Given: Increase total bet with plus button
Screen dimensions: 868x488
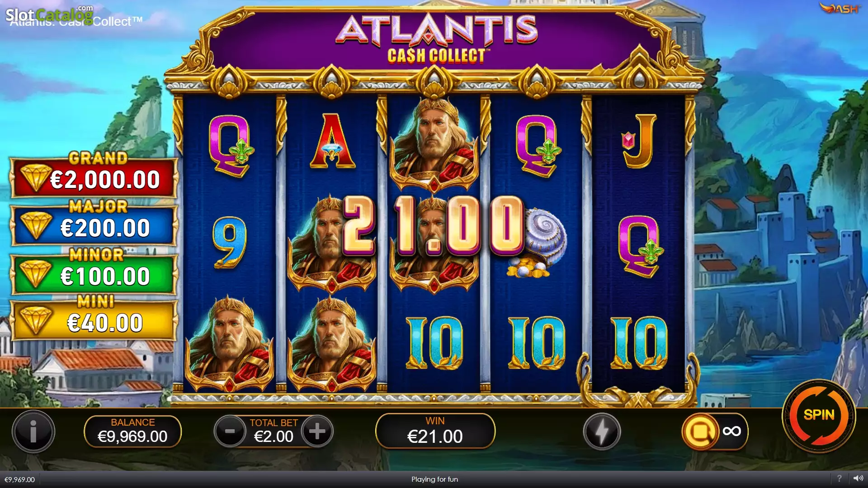Looking at the screenshot, I should click(x=317, y=431).
